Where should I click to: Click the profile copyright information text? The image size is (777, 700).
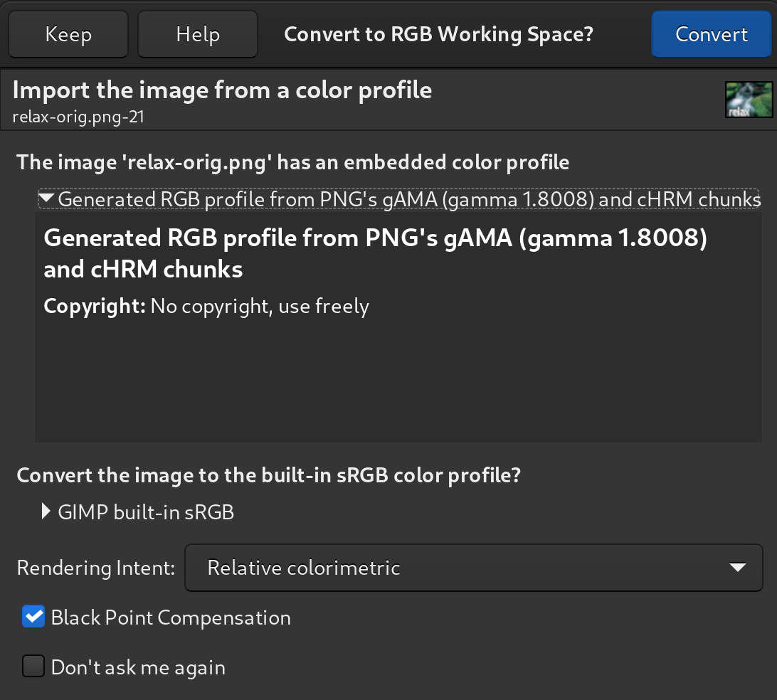206,306
